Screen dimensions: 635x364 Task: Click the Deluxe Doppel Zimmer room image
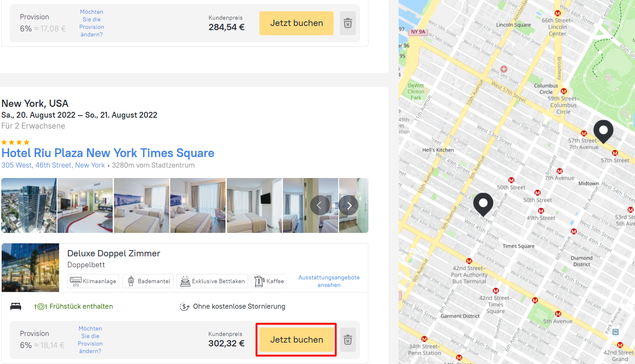coord(30,268)
